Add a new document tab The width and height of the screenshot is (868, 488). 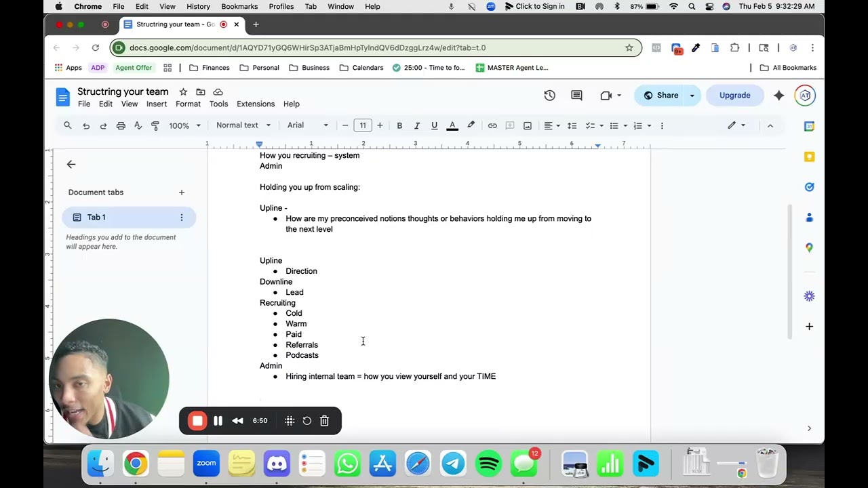[182, 192]
